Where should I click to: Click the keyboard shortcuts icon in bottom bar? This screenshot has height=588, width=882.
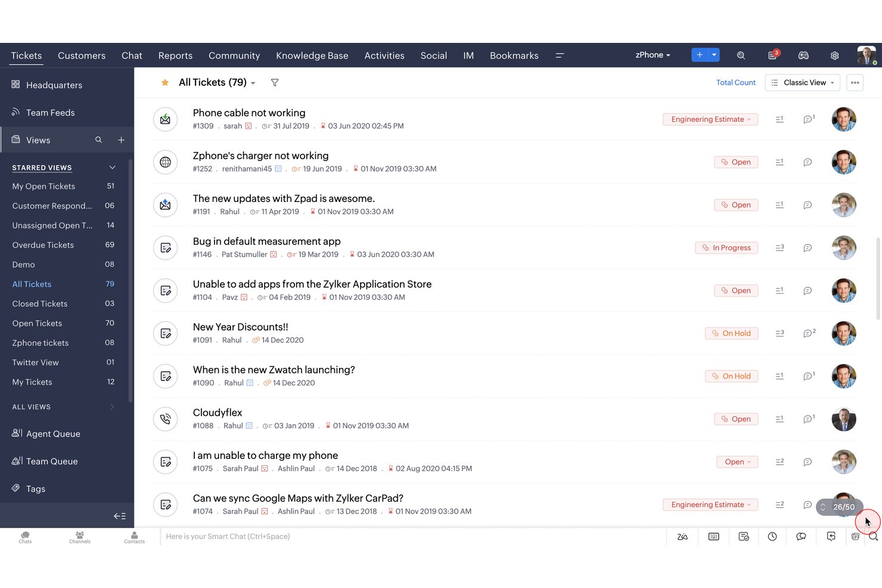[713, 537]
